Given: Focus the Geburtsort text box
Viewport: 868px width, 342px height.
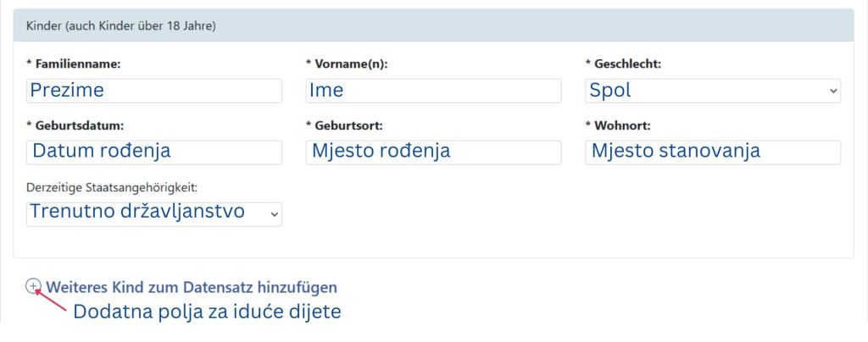Looking at the screenshot, I should tap(433, 152).
